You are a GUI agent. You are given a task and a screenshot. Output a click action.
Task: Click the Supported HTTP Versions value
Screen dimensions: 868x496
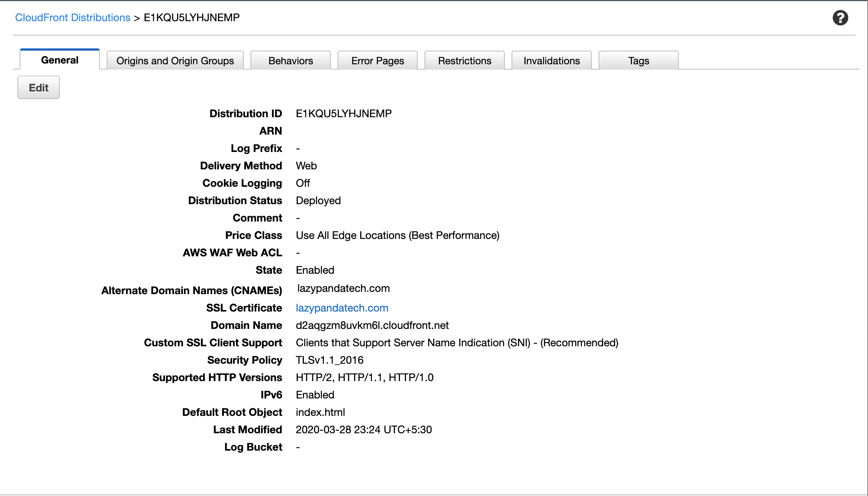coord(365,377)
